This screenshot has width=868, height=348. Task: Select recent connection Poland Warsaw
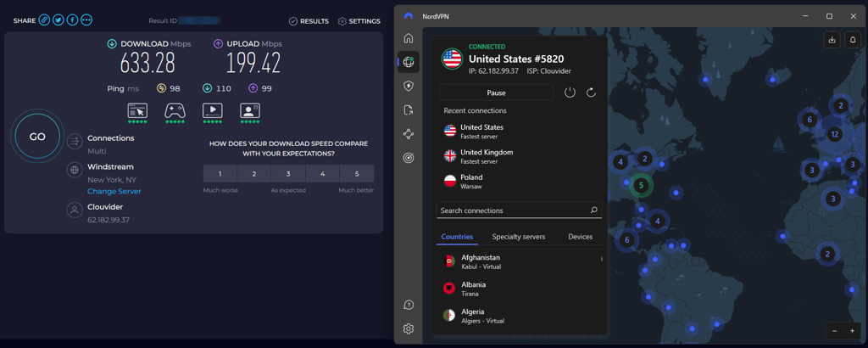(520, 181)
